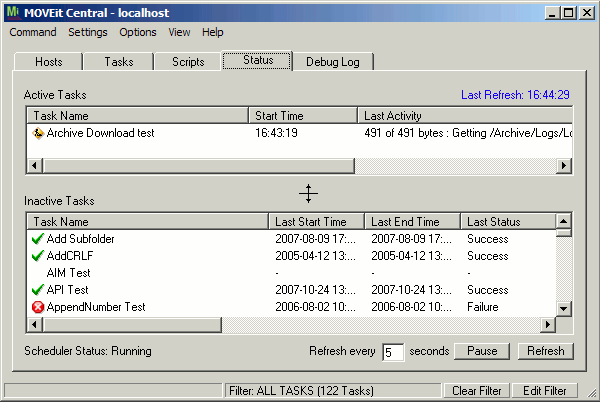Click the Edit Filter button

(545, 391)
